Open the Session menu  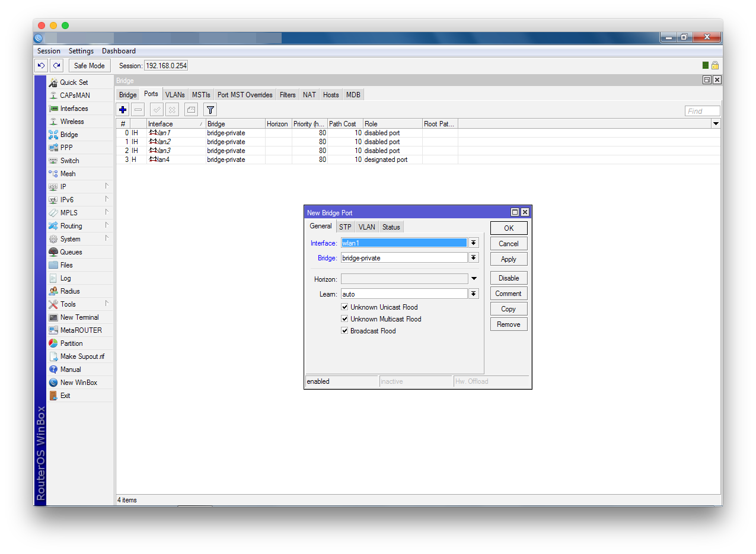[49, 51]
